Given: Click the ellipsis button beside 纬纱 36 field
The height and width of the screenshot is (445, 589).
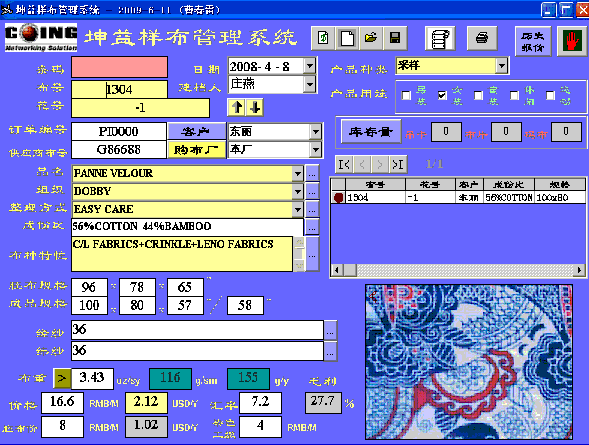Looking at the screenshot, I should [330, 351].
